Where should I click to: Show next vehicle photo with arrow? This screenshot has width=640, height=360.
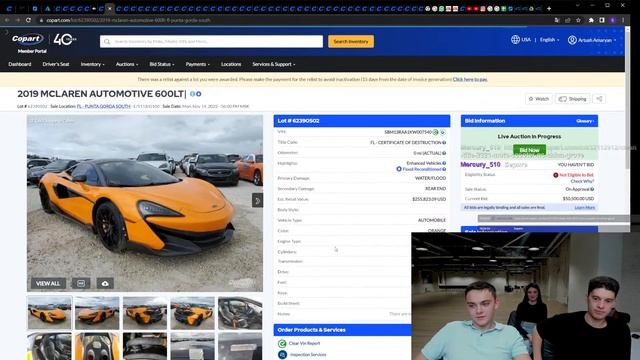click(x=257, y=200)
